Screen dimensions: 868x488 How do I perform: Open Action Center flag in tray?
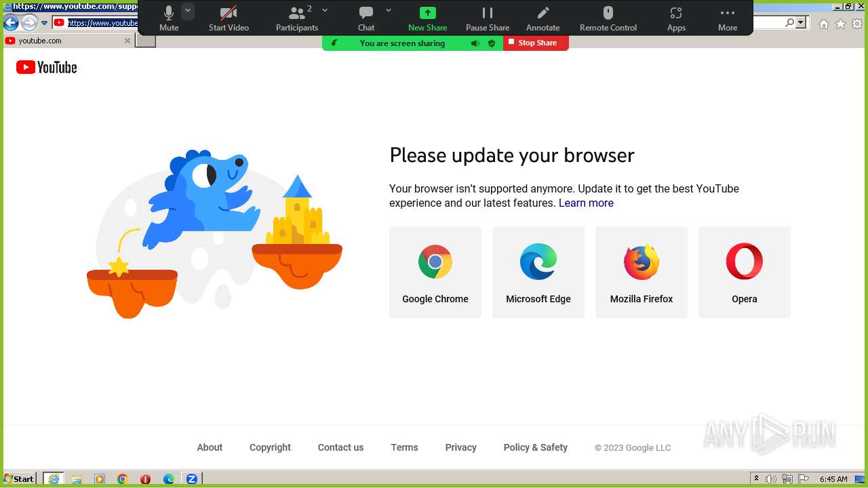pos(803,479)
